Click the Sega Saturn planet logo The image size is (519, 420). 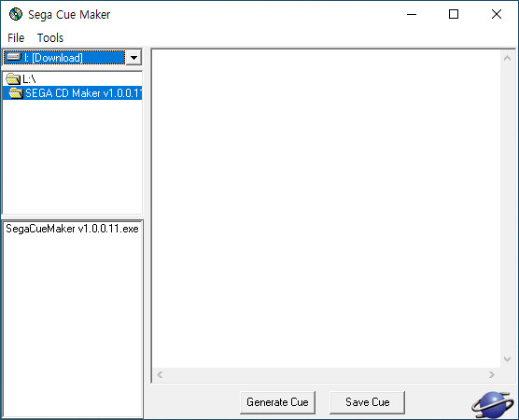[x=493, y=404]
